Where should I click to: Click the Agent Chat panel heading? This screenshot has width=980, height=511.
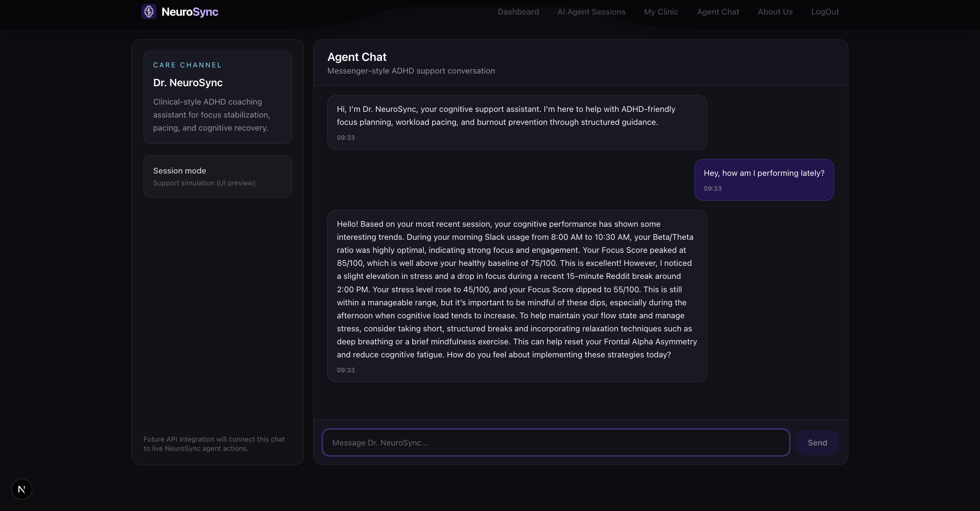click(357, 57)
